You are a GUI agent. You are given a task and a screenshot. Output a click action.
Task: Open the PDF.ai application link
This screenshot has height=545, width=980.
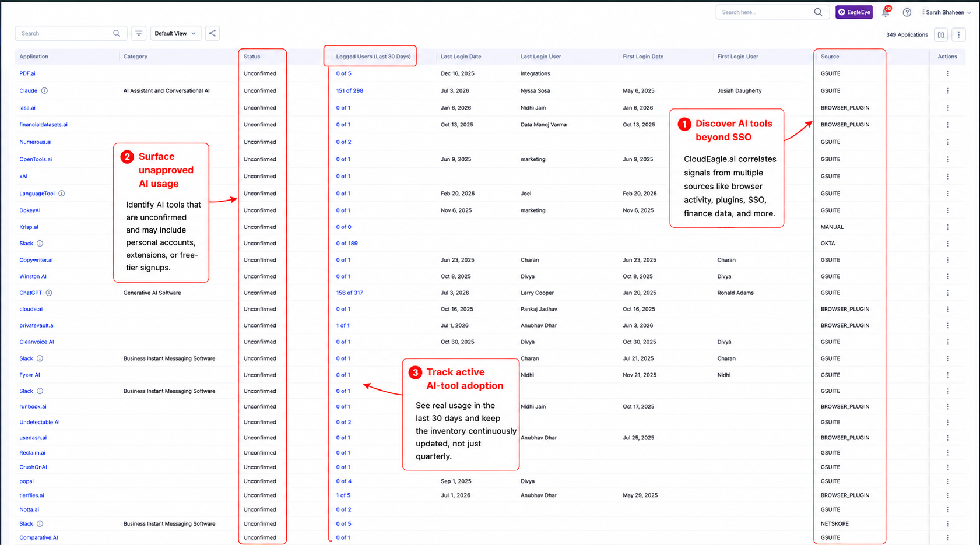pyautogui.click(x=27, y=73)
